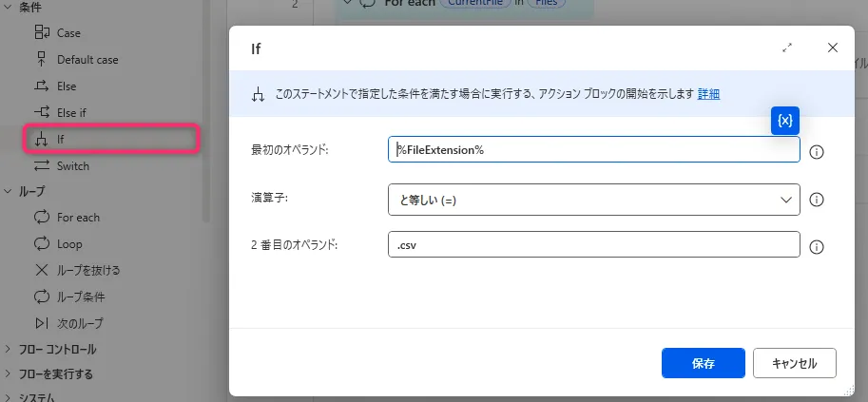
Task: Expand the フローを実行する group
Action: (10, 373)
